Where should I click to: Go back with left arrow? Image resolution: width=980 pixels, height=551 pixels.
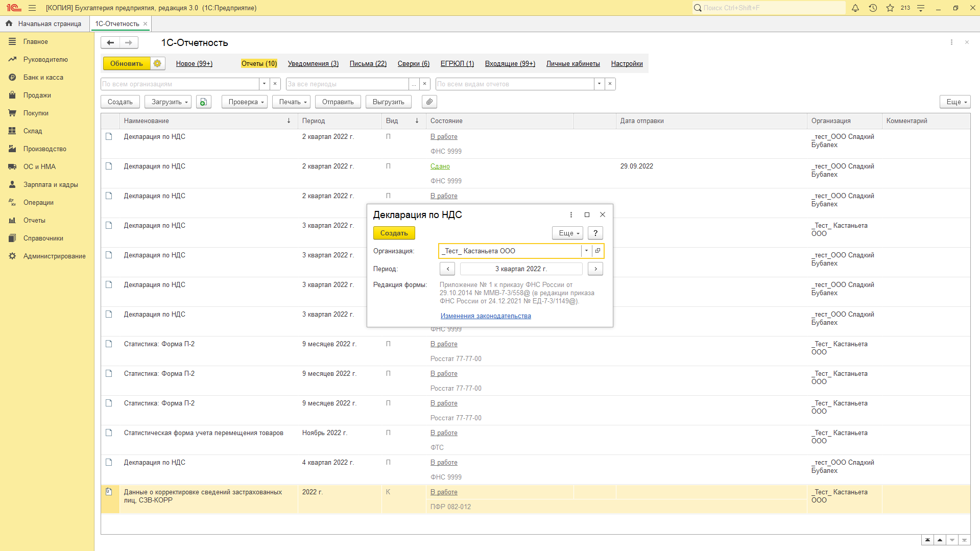110,42
